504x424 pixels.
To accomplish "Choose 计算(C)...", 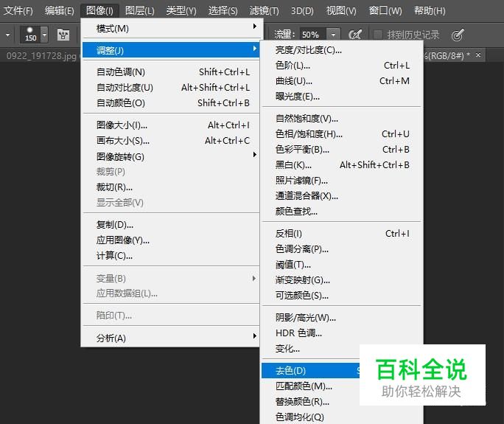I will click(x=171, y=255).
